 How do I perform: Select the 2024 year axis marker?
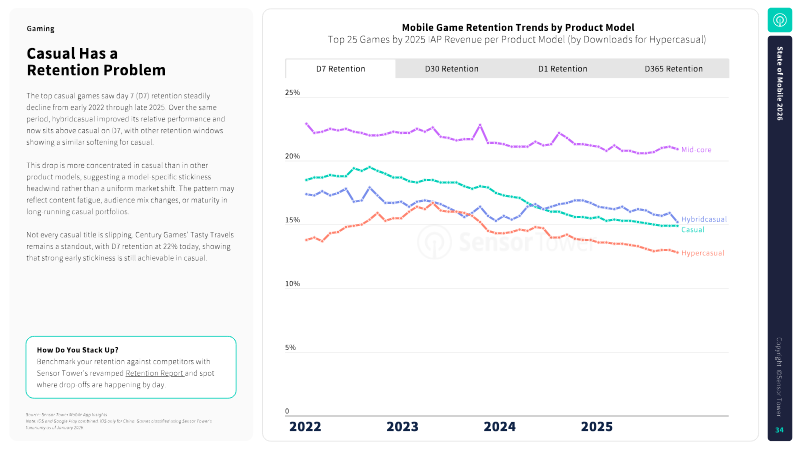(x=500, y=427)
